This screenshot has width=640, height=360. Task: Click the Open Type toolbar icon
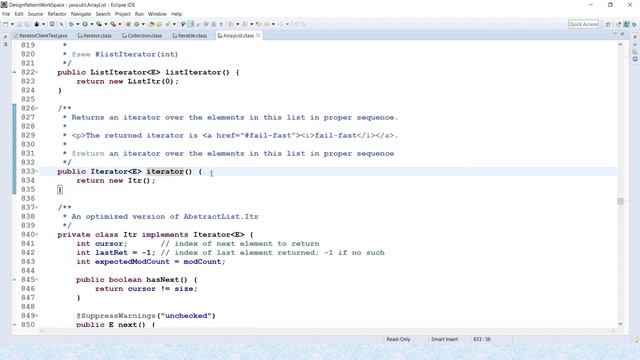[151, 24]
